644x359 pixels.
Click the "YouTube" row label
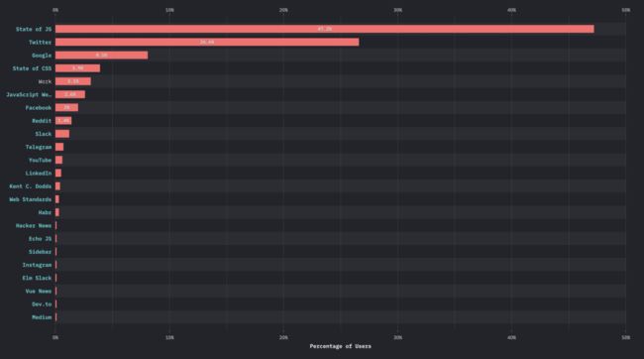pos(41,161)
